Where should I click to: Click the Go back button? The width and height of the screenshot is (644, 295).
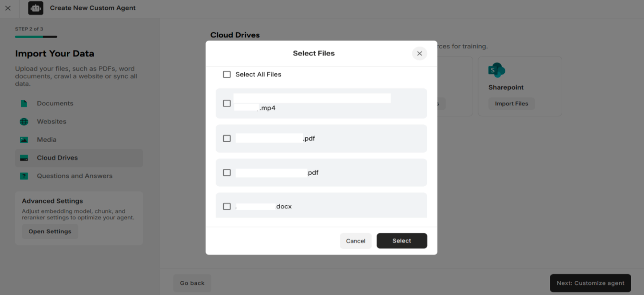pyautogui.click(x=192, y=283)
